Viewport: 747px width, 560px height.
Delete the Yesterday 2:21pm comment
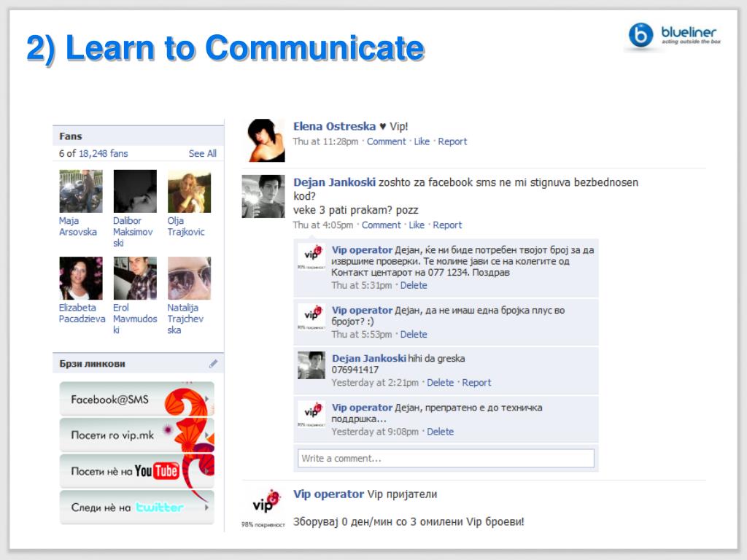pos(440,382)
